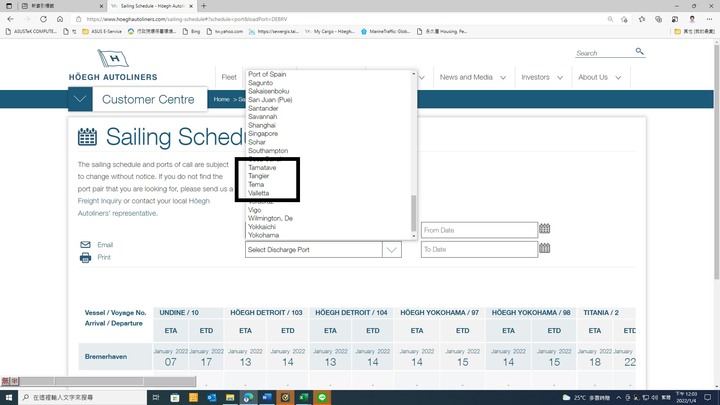The height and width of the screenshot is (405, 720).
Task: Click the site search magnifier icon
Action: [640, 51]
